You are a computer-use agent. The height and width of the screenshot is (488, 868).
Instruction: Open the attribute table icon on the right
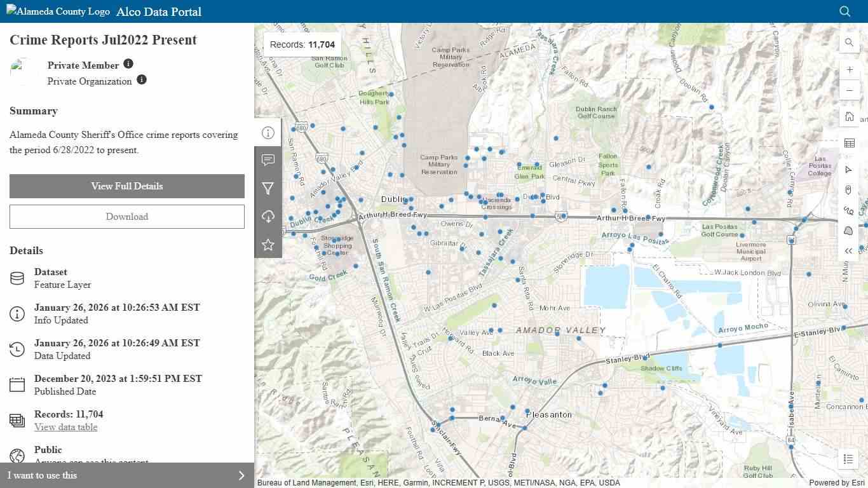tap(849, 143)
